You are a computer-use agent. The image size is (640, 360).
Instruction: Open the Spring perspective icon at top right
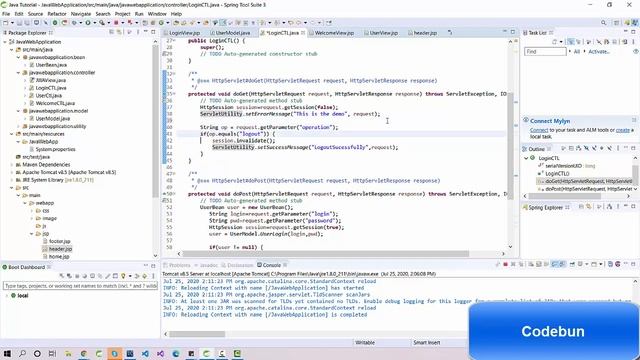point(627,23)
